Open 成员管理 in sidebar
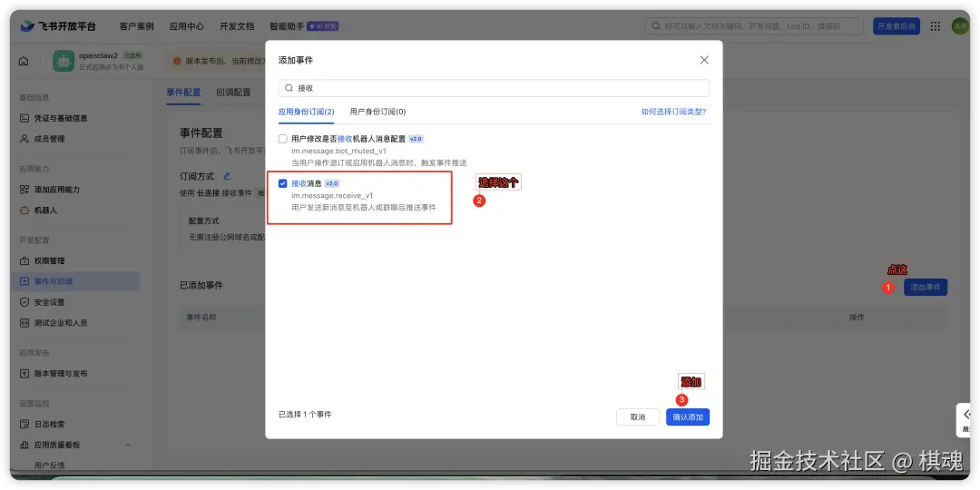The image size is (980, 490). point(49,139)
